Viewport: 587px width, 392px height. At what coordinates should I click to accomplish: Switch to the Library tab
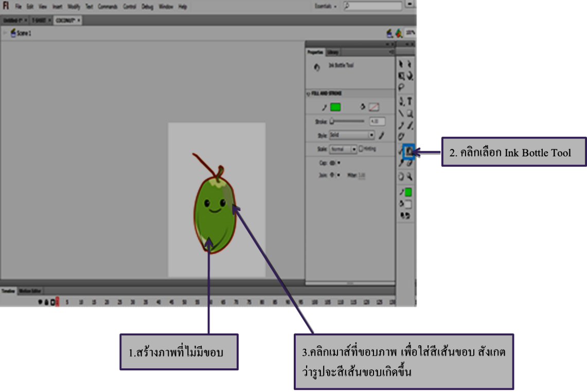coord(334,51)
